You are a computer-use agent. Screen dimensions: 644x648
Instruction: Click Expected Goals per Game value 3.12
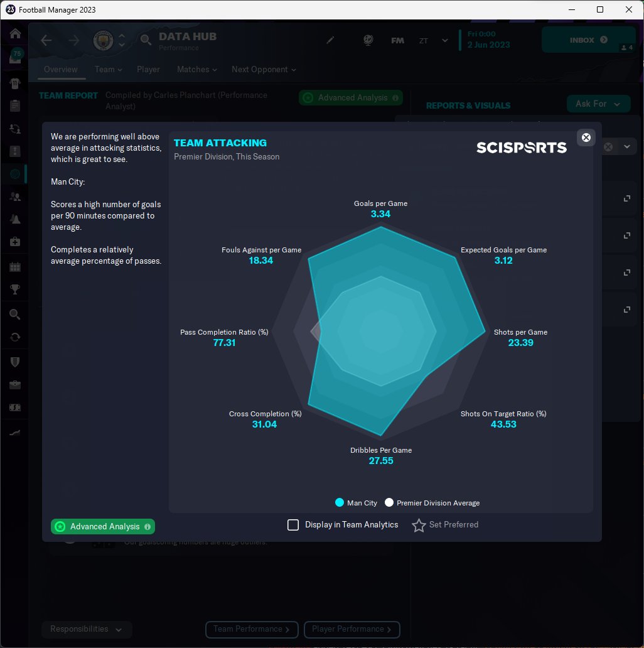(x=503, y=261)
